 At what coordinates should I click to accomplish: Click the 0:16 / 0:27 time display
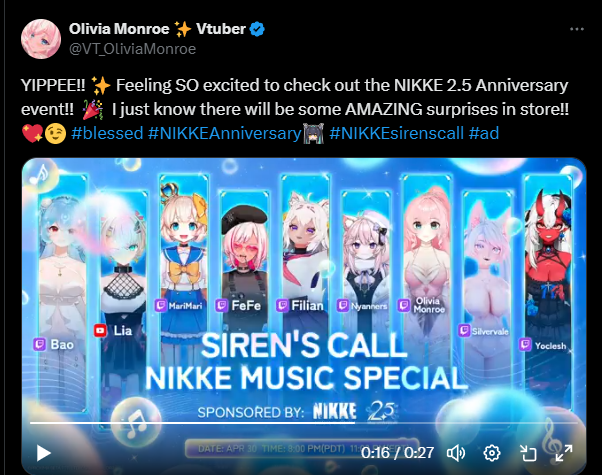[397, 453]
